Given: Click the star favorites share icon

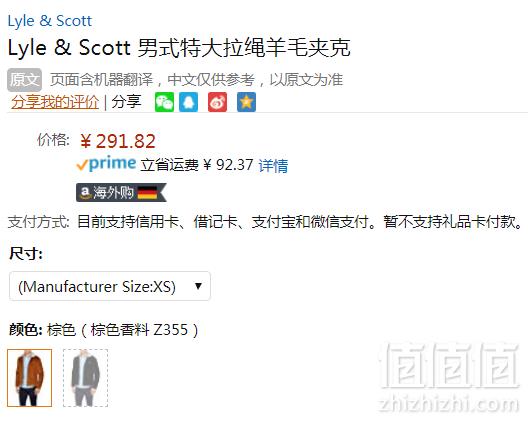Looking at the screenshot, I should pyautogui.click(x=246, y=102).
